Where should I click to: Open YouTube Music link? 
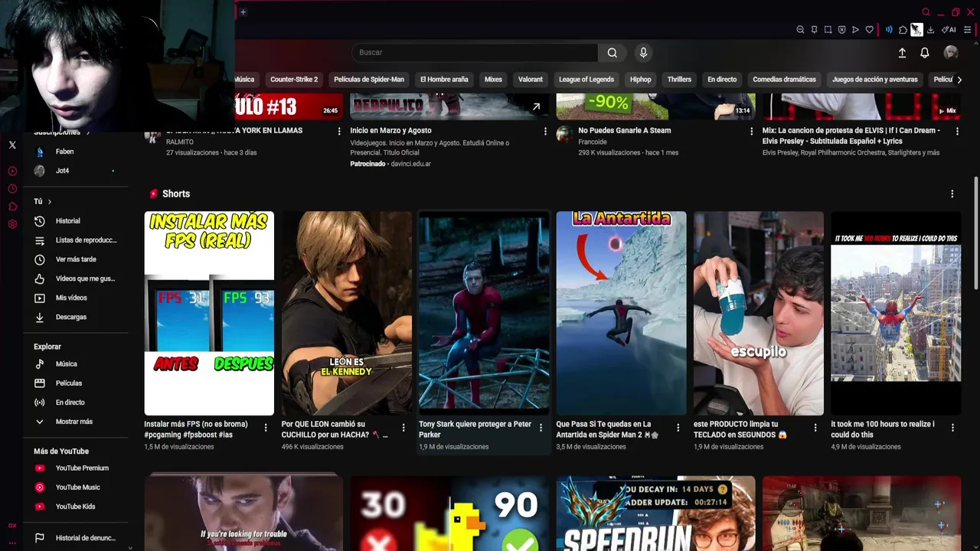pyautogui.click(x=77, y=487)
